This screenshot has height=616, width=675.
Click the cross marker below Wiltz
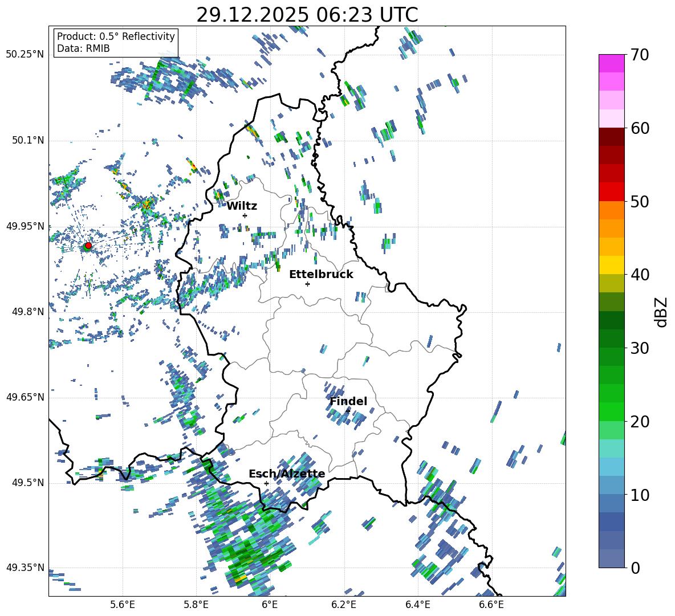click(245, 215)
